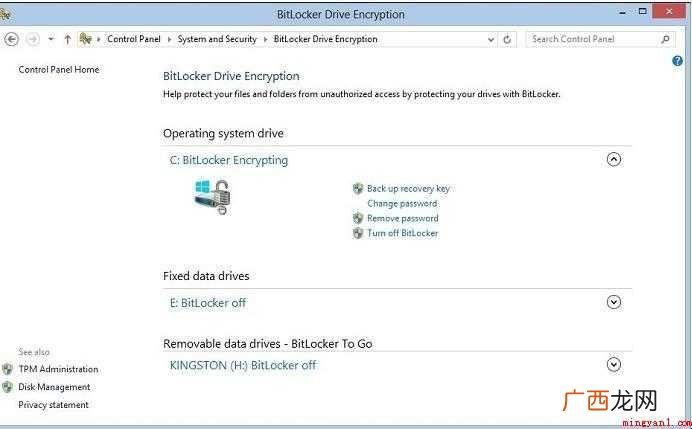Select Control Panel in breadcrumb

(134, 39)
